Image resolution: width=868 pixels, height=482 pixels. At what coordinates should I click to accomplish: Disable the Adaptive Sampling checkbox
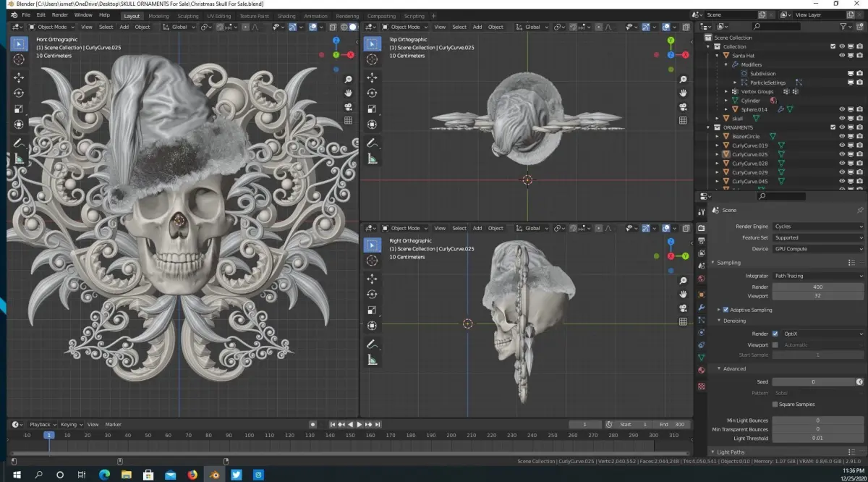pos(726,310)
